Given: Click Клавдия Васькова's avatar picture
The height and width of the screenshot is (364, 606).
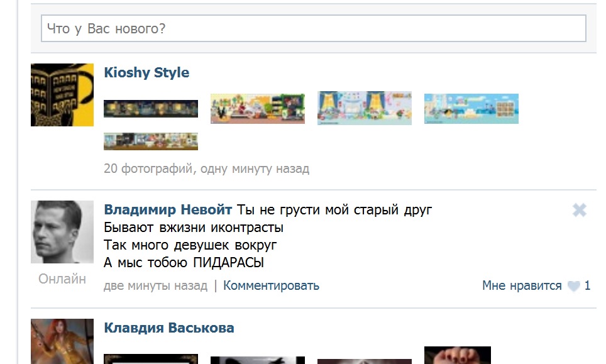Looking at the screenshot, I should [x=62, y=341].
